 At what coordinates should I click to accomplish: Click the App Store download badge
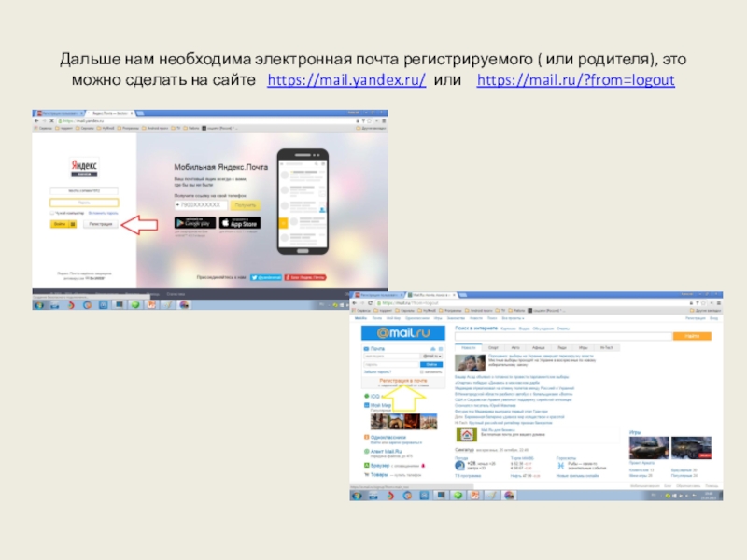(239, 223)
